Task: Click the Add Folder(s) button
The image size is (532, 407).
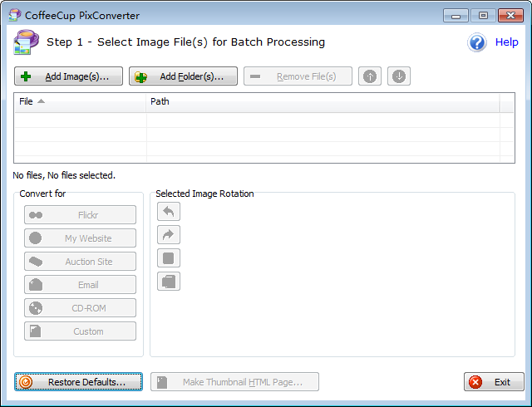Action: tap(183, 76)
